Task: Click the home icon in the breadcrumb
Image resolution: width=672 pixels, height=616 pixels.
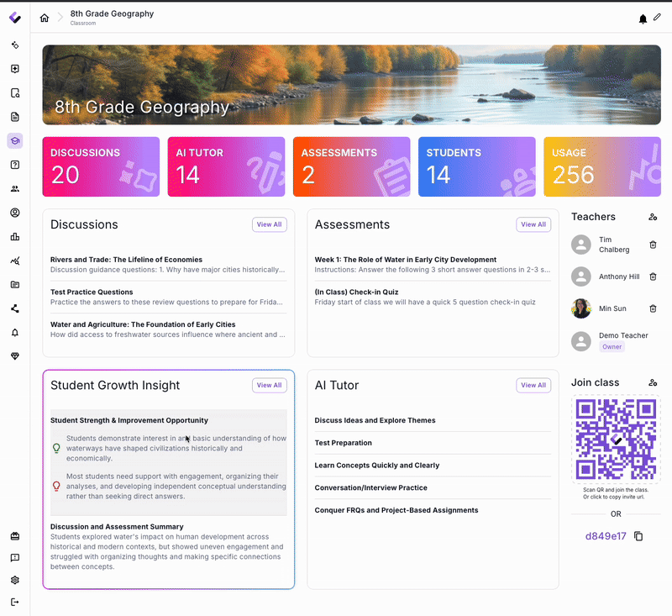Action: (45, 18)
